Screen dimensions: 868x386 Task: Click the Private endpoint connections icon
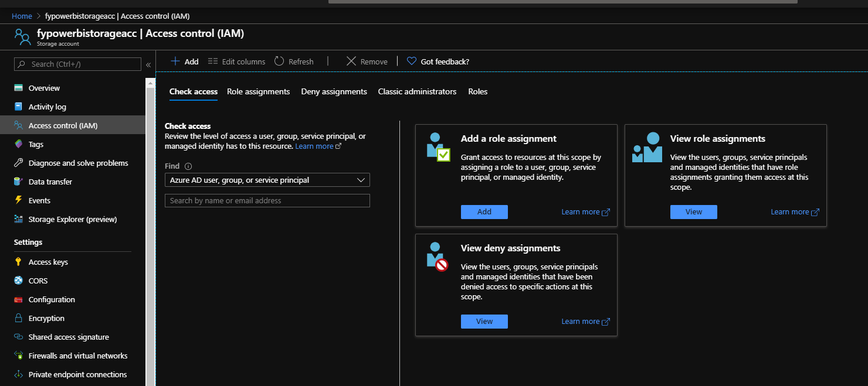[19, 374]
